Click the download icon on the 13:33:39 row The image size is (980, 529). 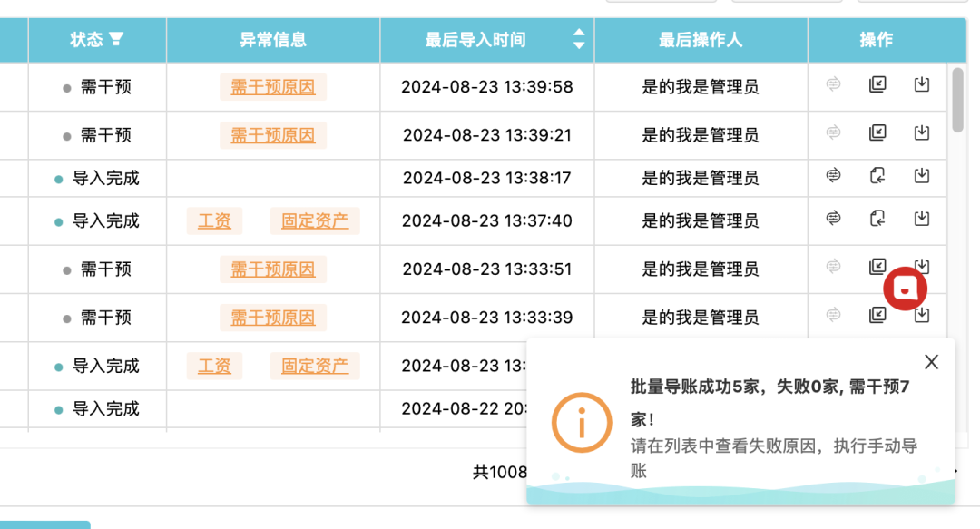pyautogui.click(x=922, y=317)
